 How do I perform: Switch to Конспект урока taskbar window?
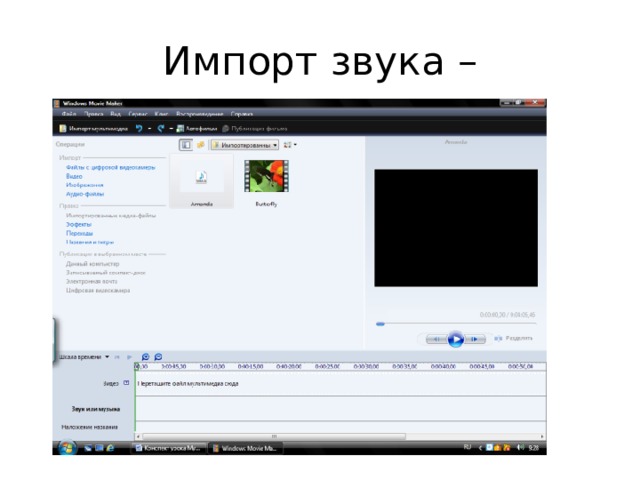tap(169, 448)
